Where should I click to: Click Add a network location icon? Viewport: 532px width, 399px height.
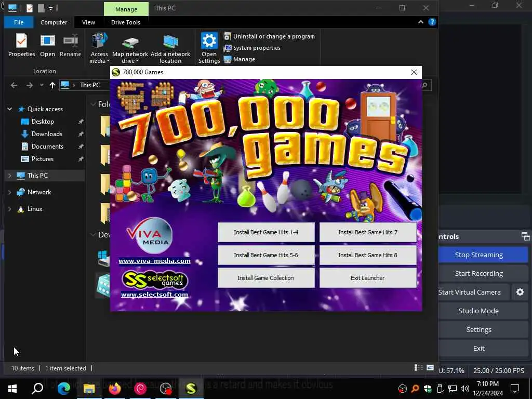pos(170,48)
